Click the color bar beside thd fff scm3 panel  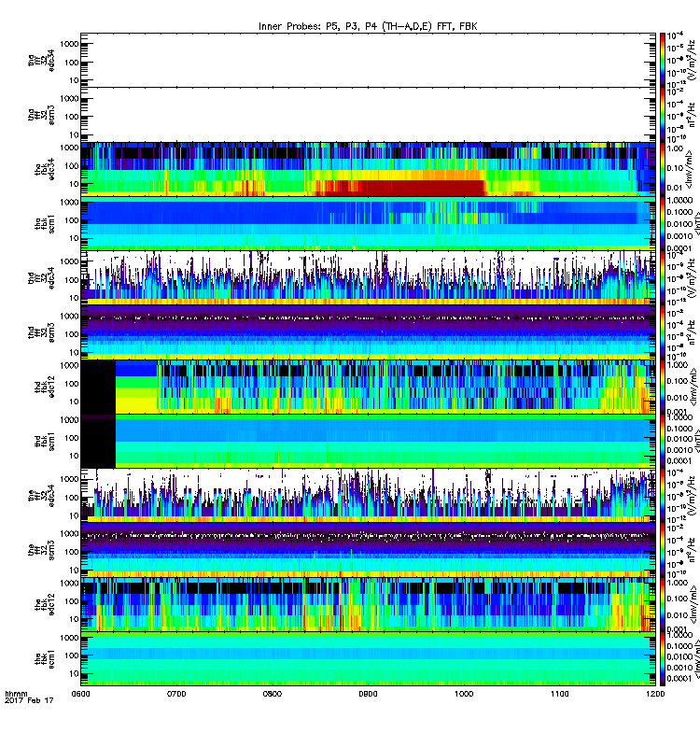coord(663,332)
